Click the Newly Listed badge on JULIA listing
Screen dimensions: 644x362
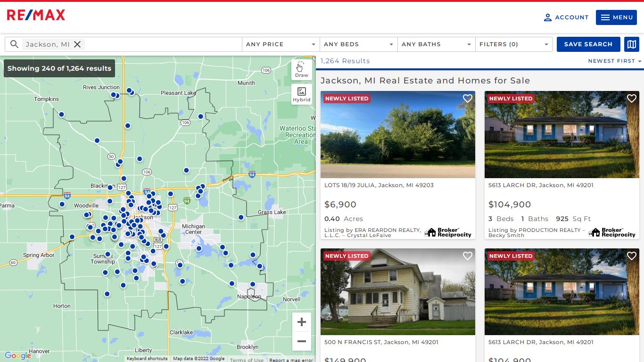tap(347, 99)
